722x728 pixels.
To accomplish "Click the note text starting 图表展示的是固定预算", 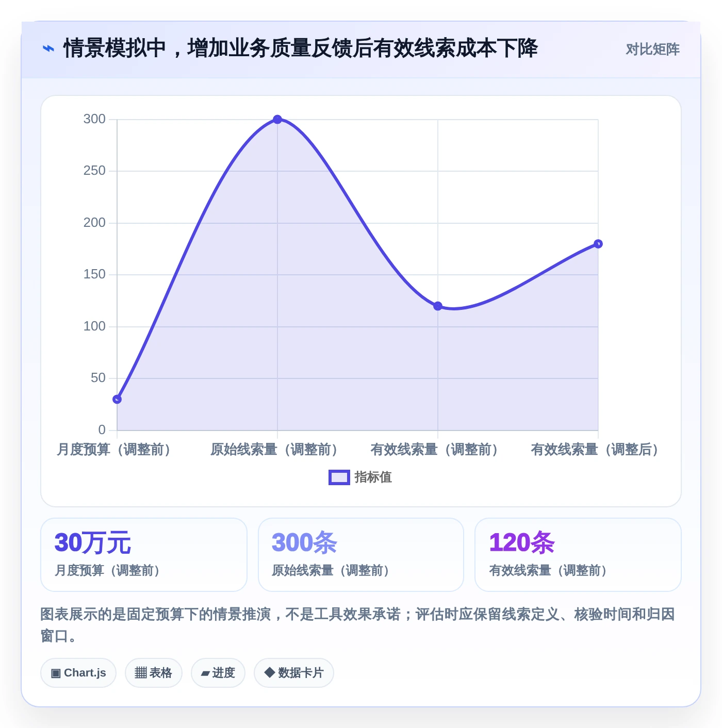I will (358, 625).
